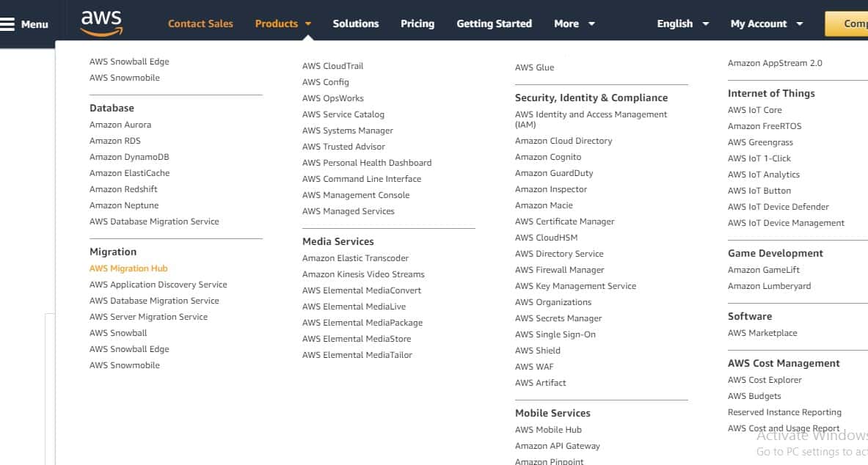Screen dimensions: 868x465
Task: Click the AWS CloudTrail link
Action: coord(332,65)
